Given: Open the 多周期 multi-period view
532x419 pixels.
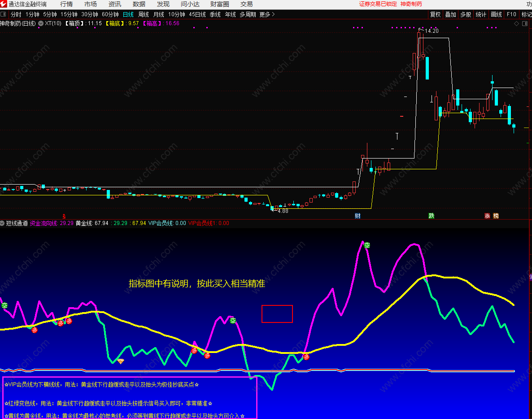Looking at the screenshot, I should (x=248, y=14).
